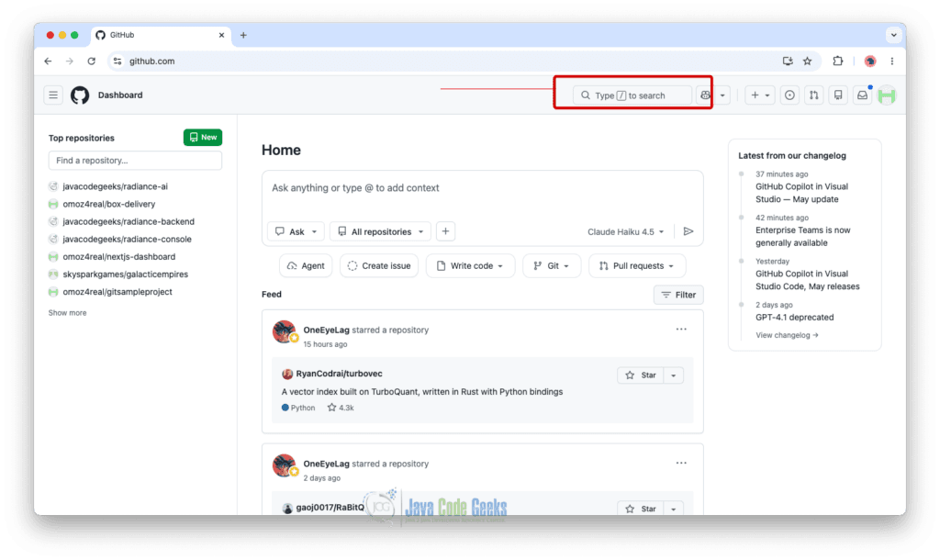Click Show more under top repositories

[67, 313]
